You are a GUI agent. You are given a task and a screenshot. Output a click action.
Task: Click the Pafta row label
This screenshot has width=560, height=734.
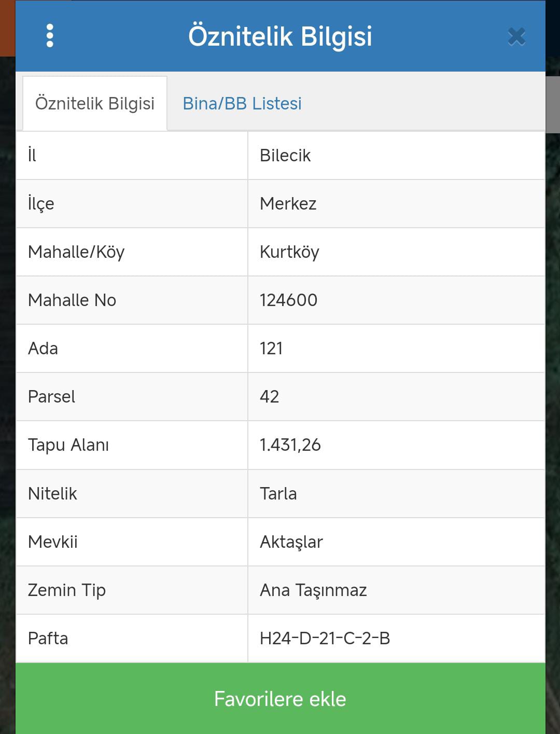pos(48,638)
